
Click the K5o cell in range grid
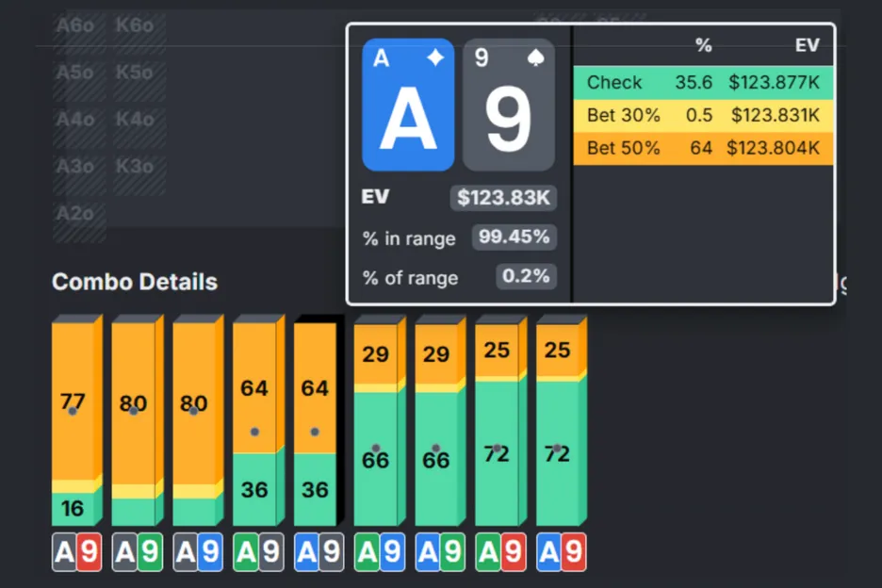click(135, 73)
